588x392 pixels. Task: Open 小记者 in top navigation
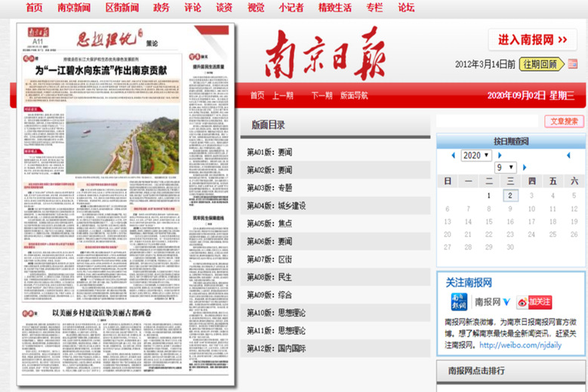coord(291,7)
